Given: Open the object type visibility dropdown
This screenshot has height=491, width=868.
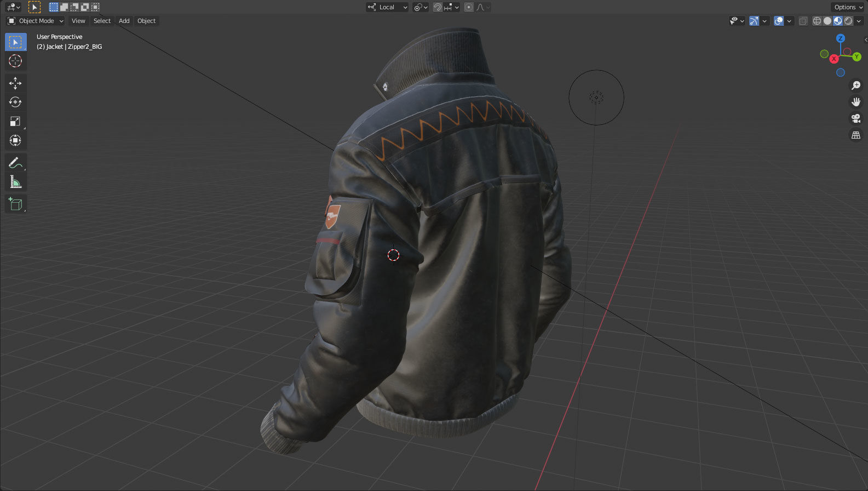Looking at the screenshot, I should tap(737, 21).
